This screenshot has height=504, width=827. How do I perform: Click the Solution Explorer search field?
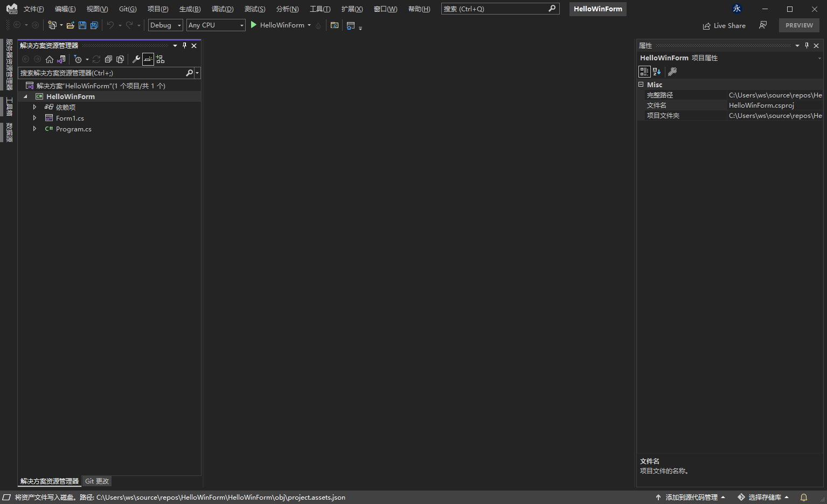[101, 73]
